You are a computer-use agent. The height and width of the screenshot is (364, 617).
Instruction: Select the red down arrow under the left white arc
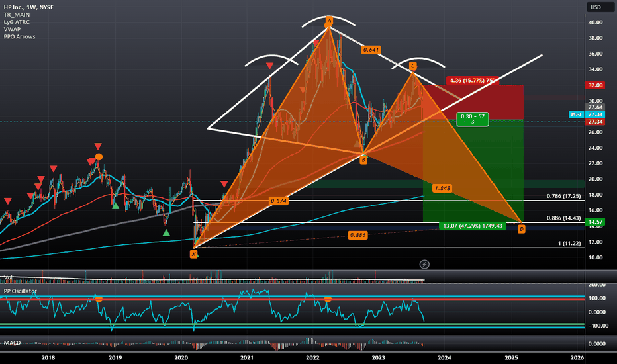point(269,66)
